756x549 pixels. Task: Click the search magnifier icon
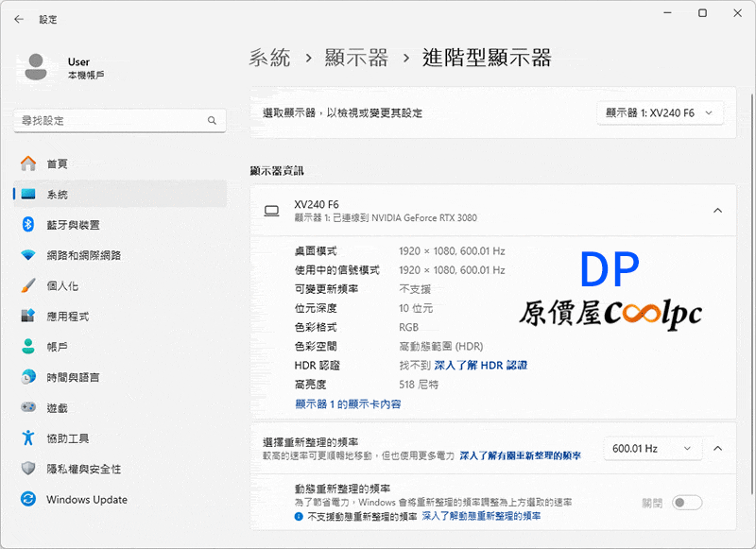point(213,121)
